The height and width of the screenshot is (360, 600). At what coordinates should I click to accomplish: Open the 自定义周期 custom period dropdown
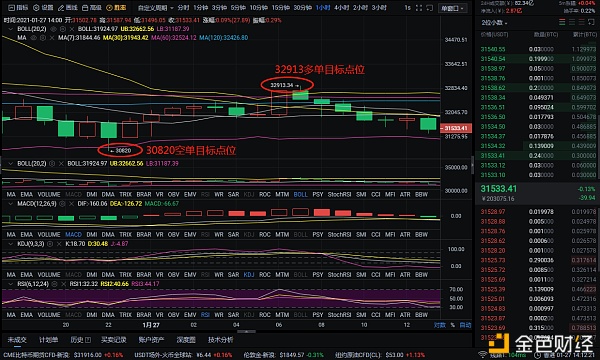pyautogui.click(x=155, y=8)
